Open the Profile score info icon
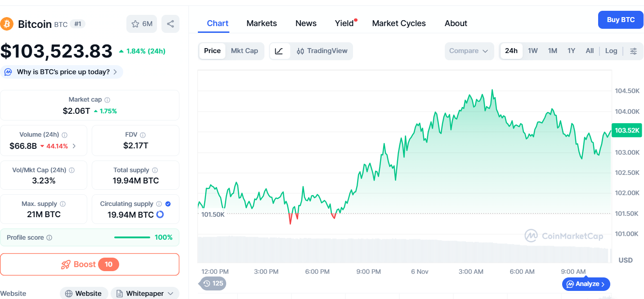The height and width of the screenshot is (299, 644). (x=49, y=237)
